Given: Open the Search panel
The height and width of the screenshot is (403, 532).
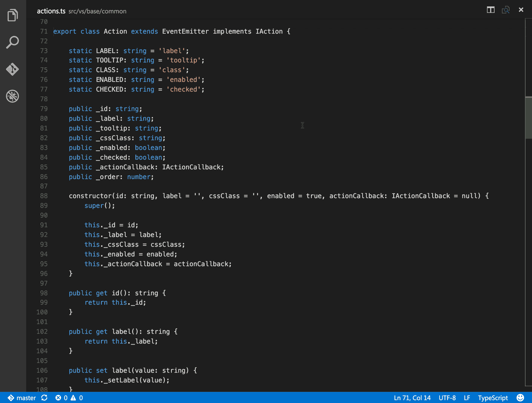Looking at the screenshot, I should (x=12, y=42).
